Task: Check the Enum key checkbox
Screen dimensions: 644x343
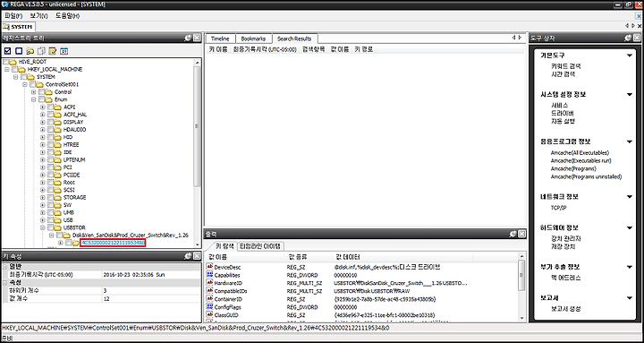Action: coord(42,99)
